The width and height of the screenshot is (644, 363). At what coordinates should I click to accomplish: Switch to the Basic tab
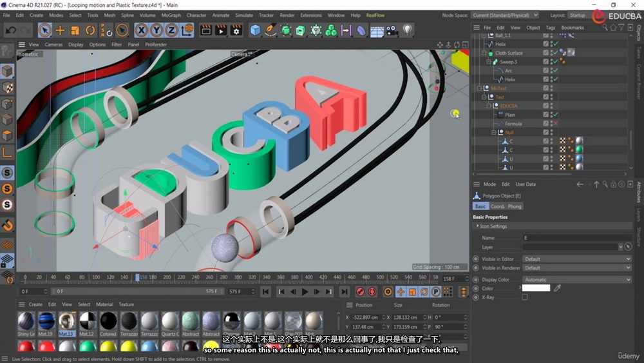tap(480, 206)
